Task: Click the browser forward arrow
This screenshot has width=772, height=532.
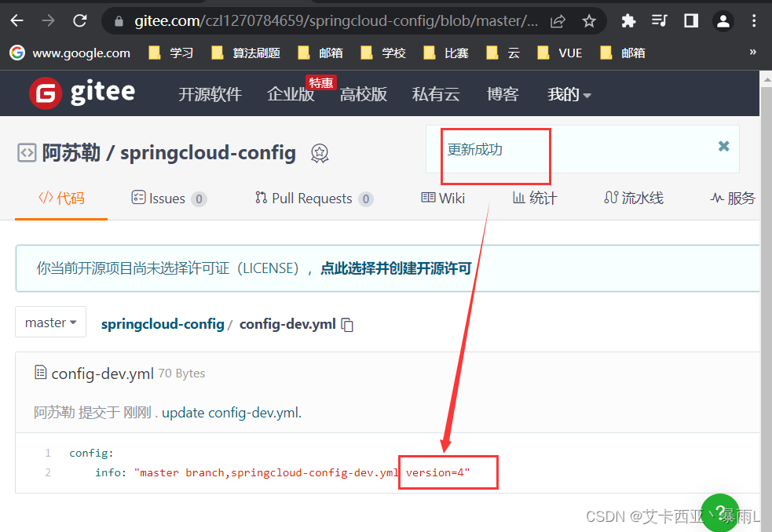Action: pyautogui.click(x=48, y=20)
